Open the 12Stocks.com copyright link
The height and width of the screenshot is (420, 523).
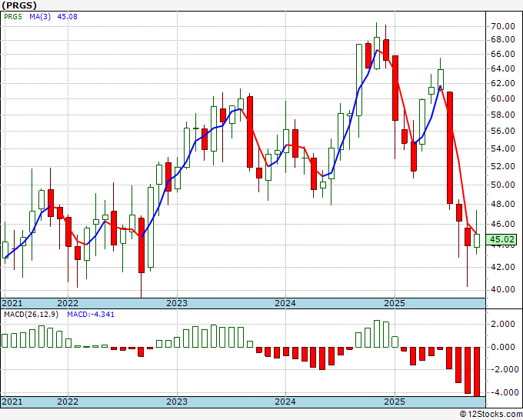tap(491, 415)
